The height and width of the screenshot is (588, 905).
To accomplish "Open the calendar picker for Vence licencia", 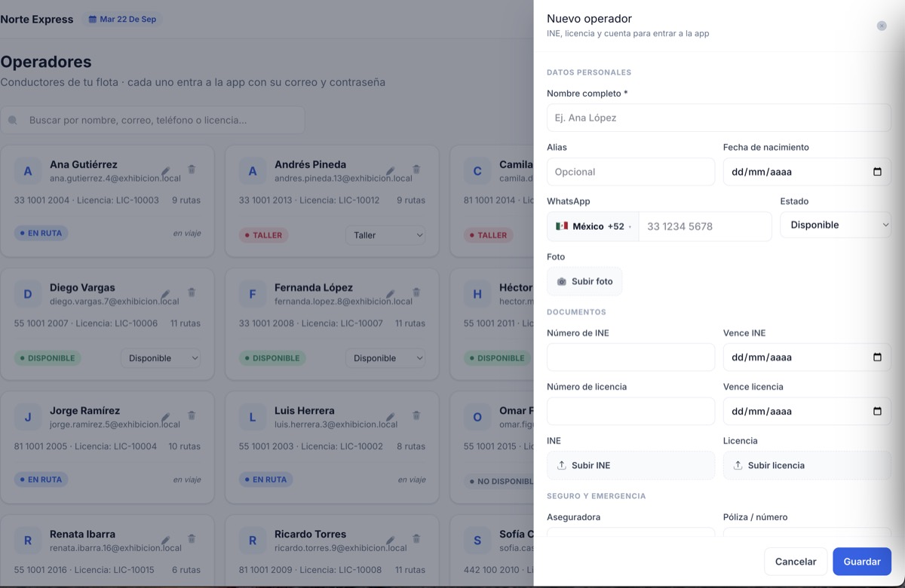I will click(x=877, y=412).
